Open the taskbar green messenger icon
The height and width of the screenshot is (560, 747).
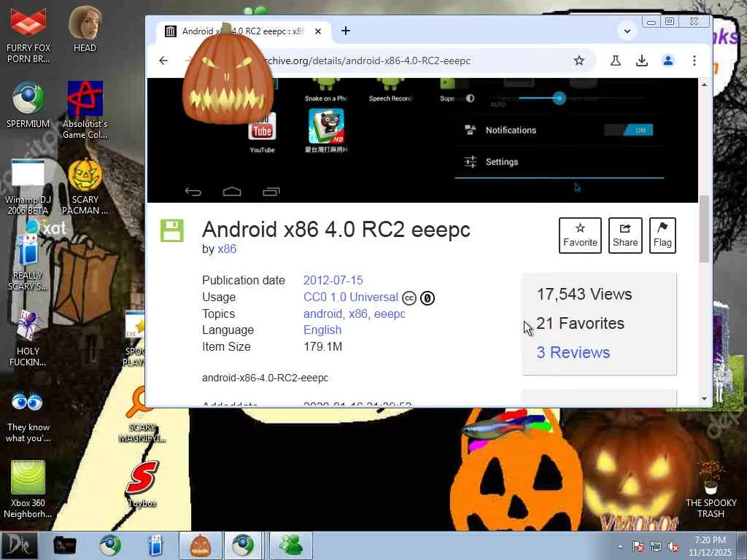pyautogui.click(x=291, y=545)
